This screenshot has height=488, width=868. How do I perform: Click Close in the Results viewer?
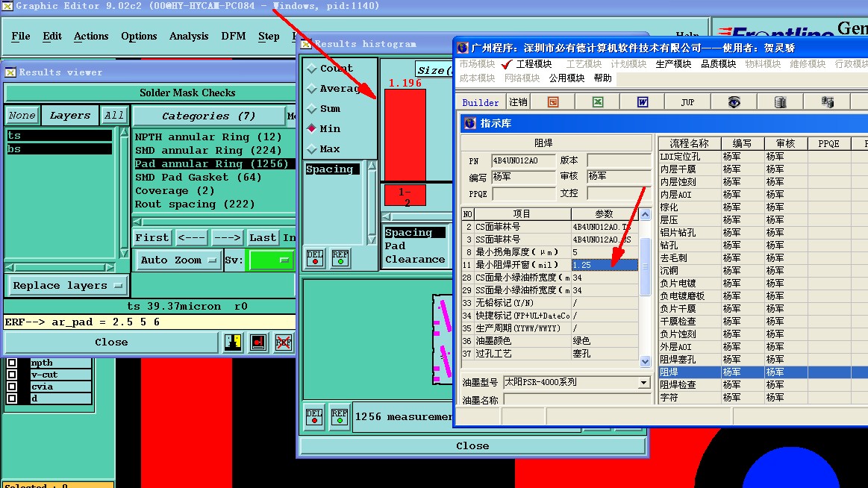coord(111,342)
